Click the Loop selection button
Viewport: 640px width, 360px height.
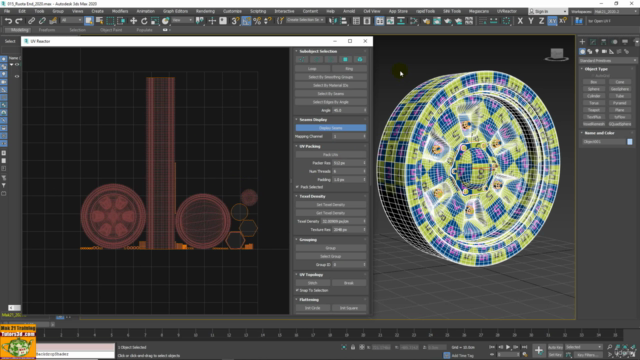pyautogui.click(x=313, y=69)
